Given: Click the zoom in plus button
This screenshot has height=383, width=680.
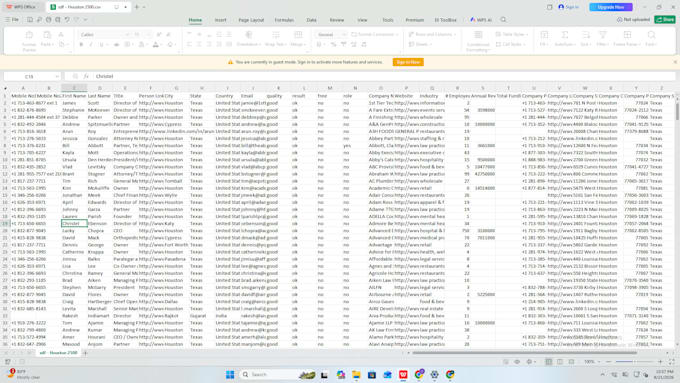Looking at the screenshot, I should click(660, 362).
